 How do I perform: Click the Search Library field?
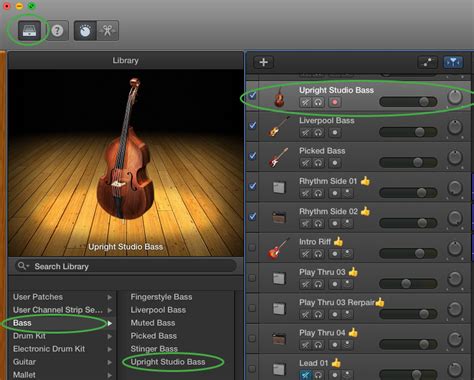[x=125, y=266]
